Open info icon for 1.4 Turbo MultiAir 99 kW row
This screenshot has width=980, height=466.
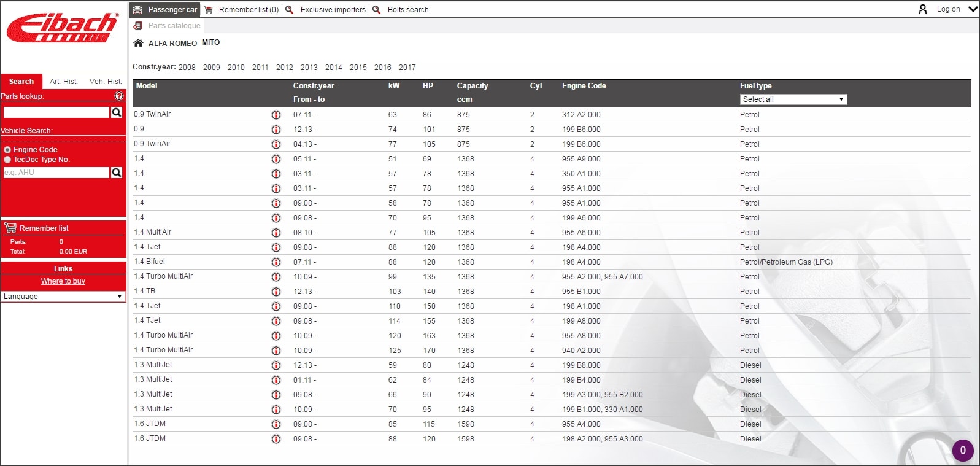276,277
